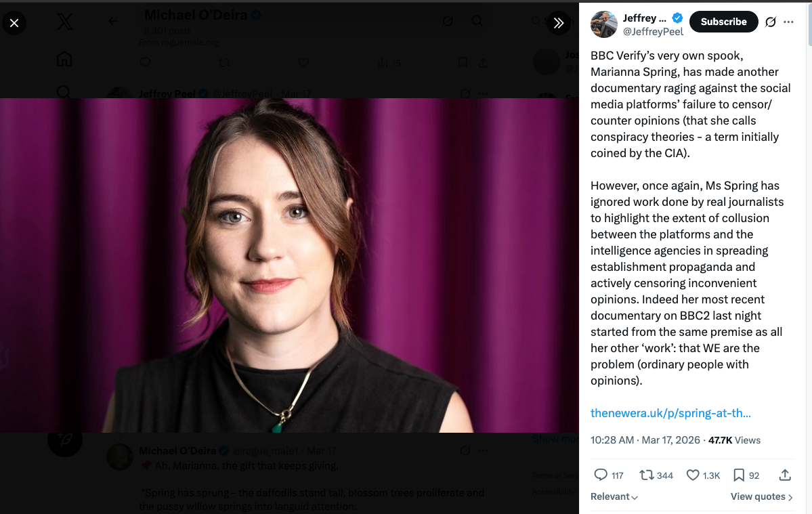Close the photo viewer with the X button

pos(14,23)
